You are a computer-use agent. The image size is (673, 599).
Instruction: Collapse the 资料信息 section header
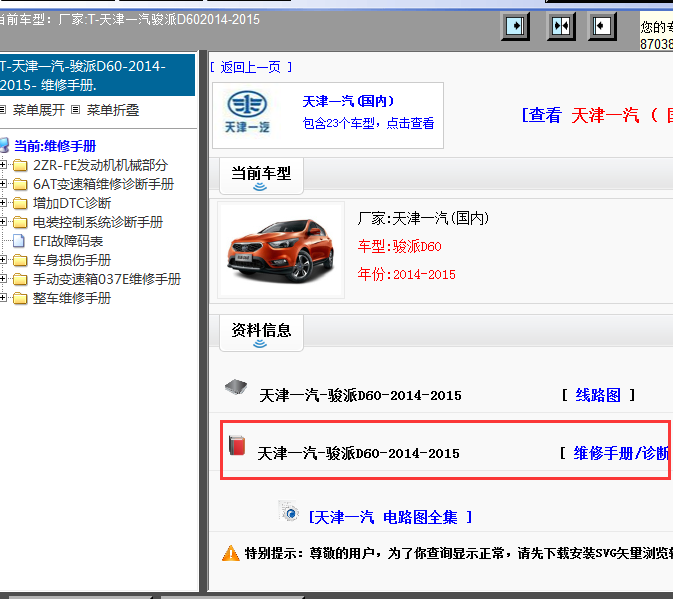coord(261,333)
